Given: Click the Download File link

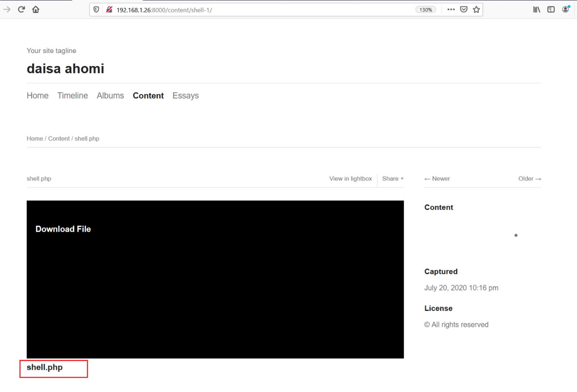Looking at the screenshot, I should 63,229.
